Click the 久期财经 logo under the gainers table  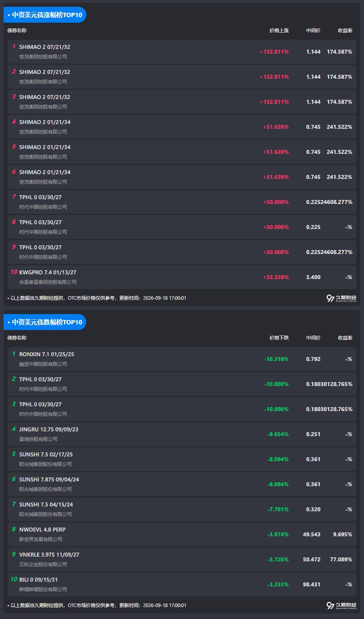(341, 298)
